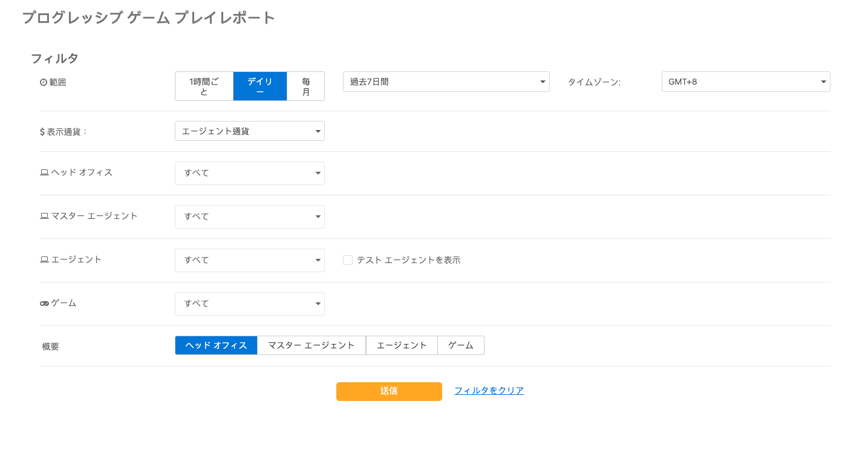The width and height of the screenshot is (868, 456).
Task: Click the フィルタをクリア link
Action: (489, 391)
